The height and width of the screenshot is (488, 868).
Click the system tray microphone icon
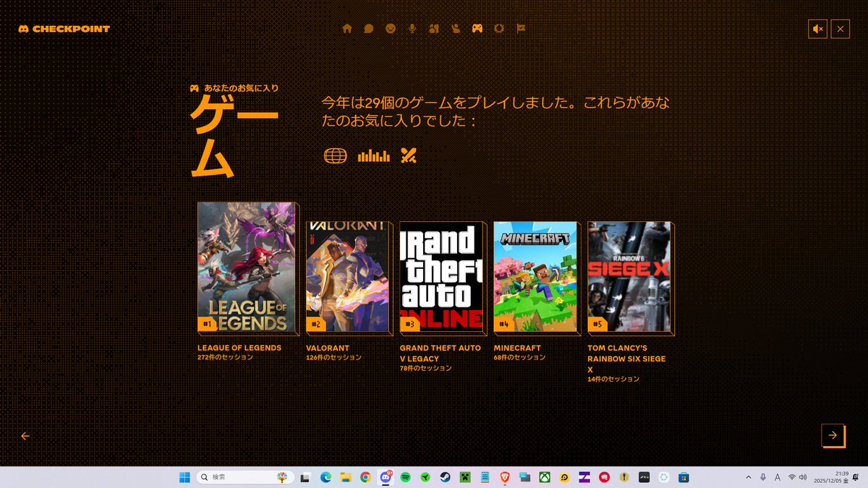pos(763,477)
